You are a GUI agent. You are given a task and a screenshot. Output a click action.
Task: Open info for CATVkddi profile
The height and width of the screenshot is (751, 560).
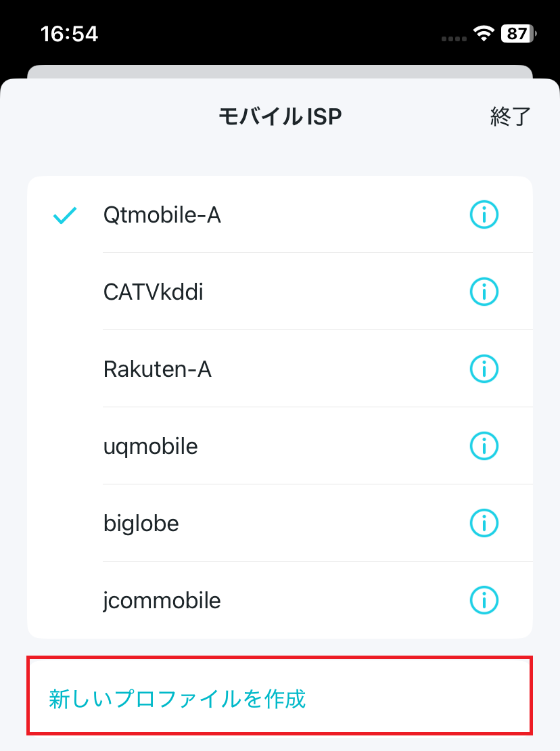[484, 292]
